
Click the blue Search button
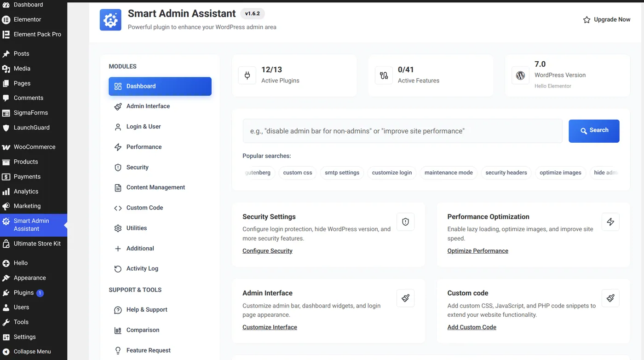tap(594, 131)
